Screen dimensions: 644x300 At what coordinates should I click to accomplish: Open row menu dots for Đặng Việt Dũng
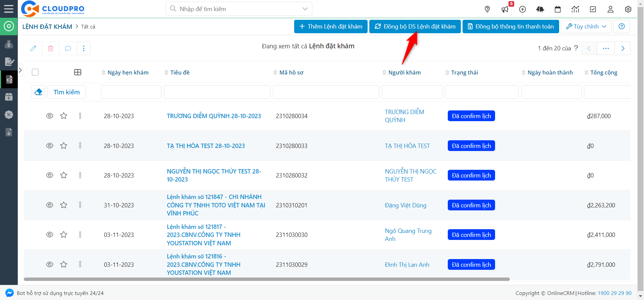(80, 205)
